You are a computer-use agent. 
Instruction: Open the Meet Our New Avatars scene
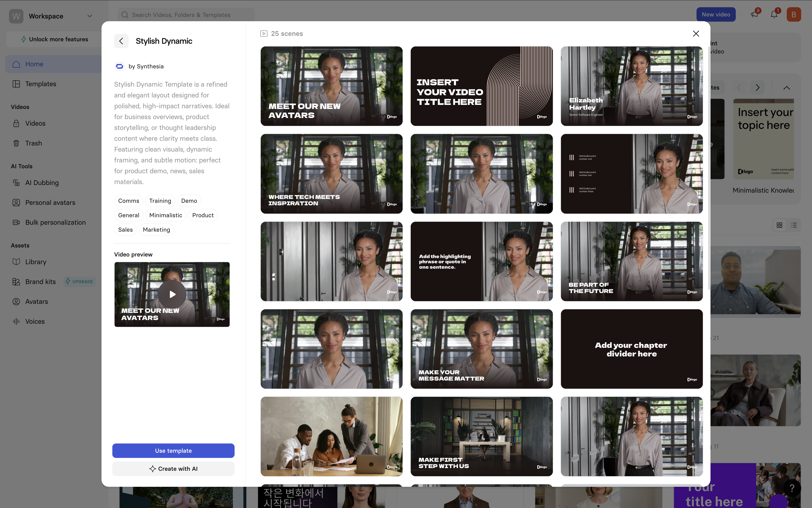(331, 86)
